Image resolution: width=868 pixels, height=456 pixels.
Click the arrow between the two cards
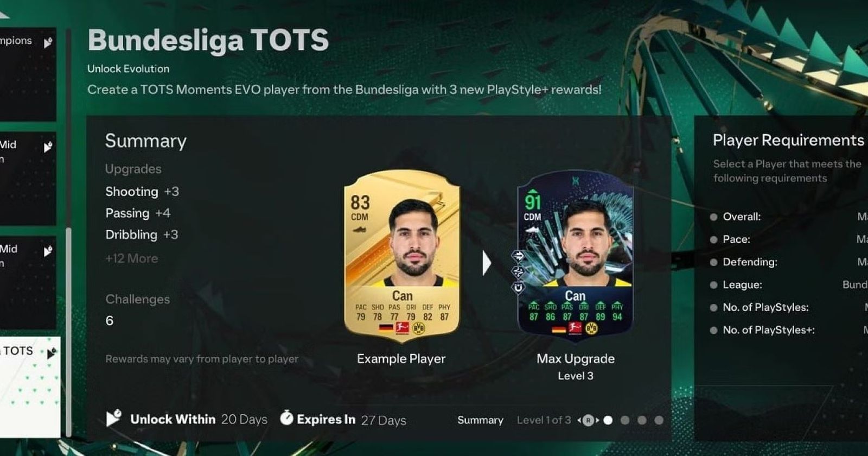click(487, 263)
